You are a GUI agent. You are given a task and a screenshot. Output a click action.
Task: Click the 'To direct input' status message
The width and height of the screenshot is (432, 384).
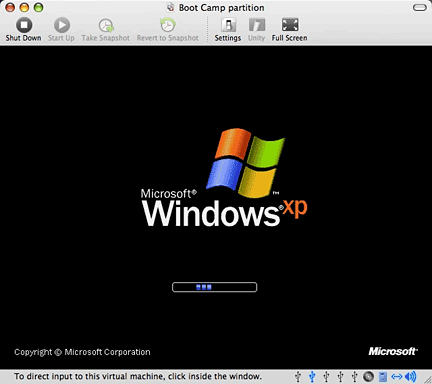[x=138, y=376]
